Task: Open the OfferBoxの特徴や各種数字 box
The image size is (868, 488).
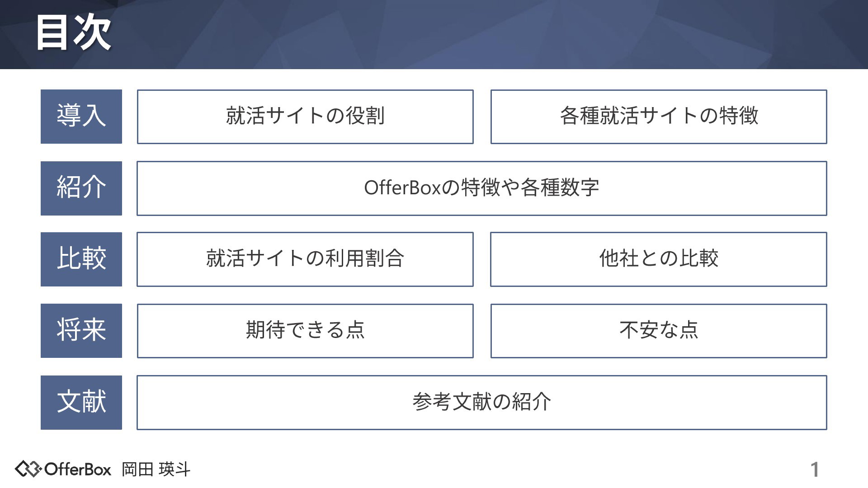Action: [x=482, y=188]
